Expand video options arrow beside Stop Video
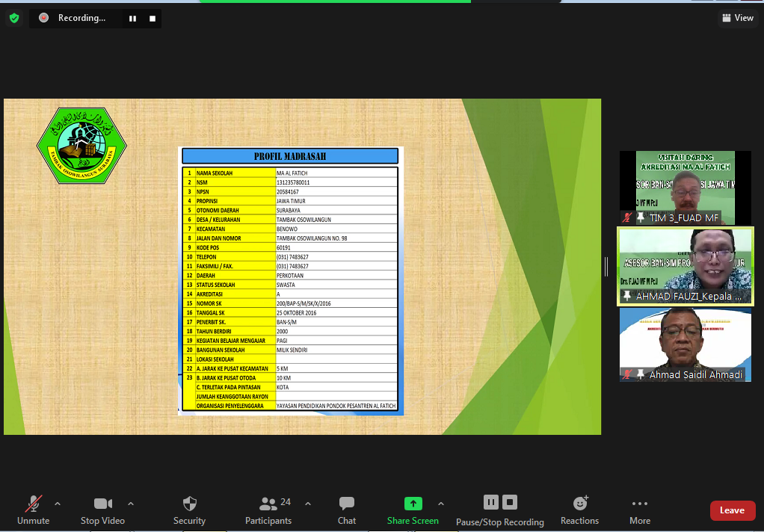This screenshot has width=764, height=532. tap(131, 504)
